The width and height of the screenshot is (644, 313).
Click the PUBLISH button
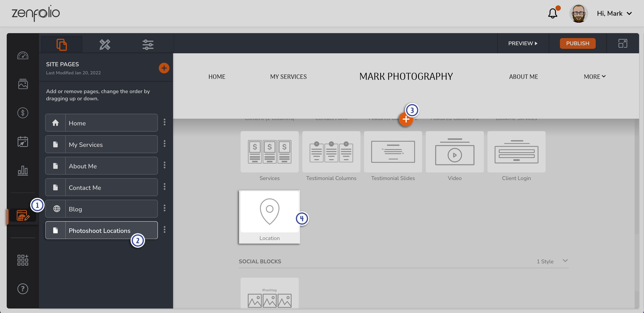pyautogui.click(x=578, y=43)
